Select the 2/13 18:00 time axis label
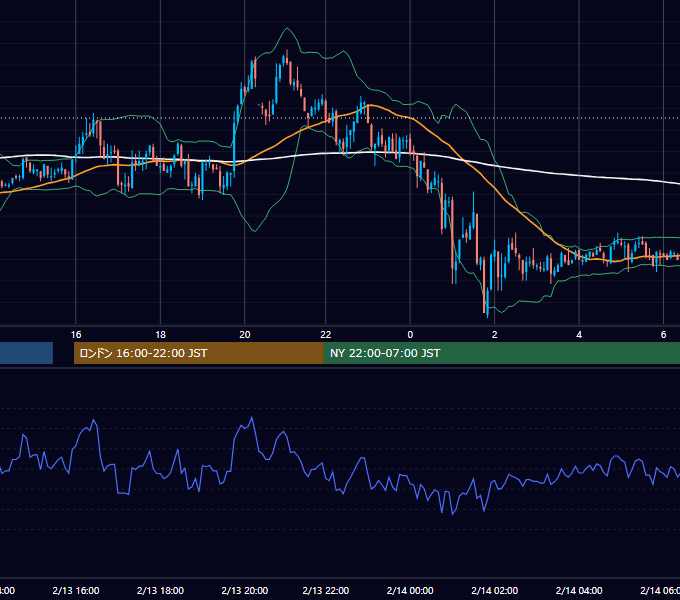680x600 pixels. pos(160,590)
